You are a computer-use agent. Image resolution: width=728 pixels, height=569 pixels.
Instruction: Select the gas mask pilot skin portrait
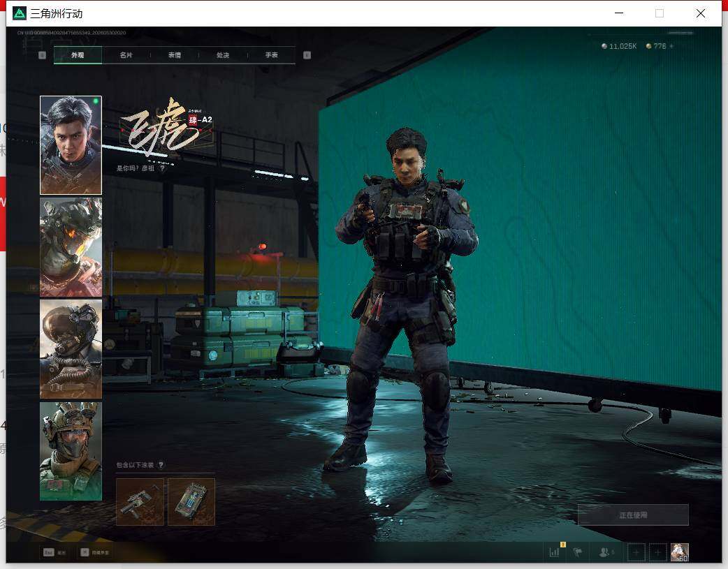click(71, 349)
